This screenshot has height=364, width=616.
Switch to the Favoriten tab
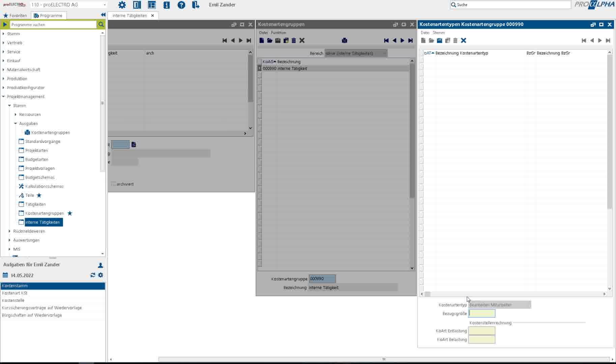click(x=15, y=16)
